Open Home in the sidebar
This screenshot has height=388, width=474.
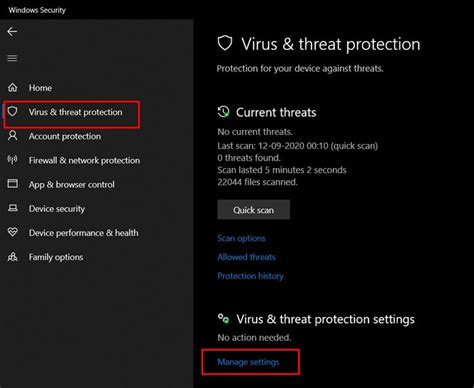[x=40, y=88]
